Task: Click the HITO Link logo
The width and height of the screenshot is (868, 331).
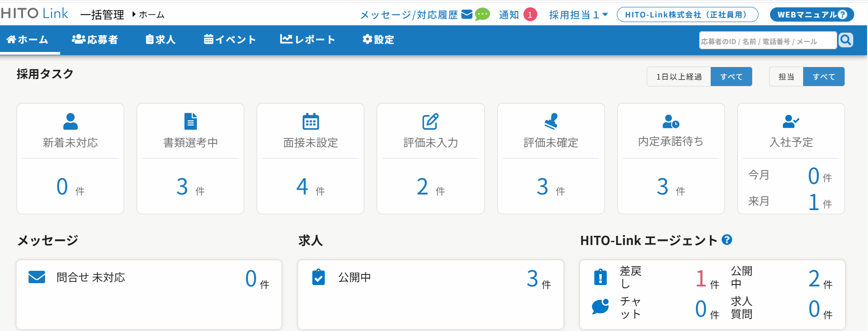Action: click(x=34, y=13)
